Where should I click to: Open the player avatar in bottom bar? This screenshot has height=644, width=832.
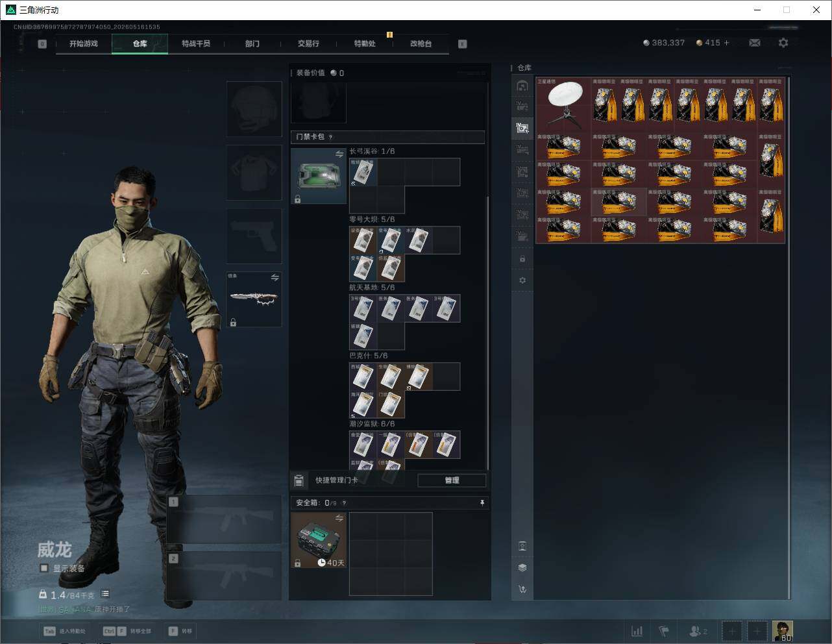[783, 631]
